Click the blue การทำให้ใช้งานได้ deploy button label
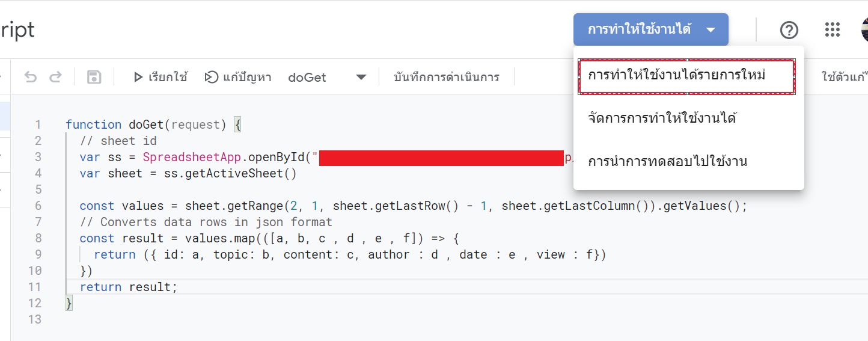The image size is (868, 341). (x=639, y=29)
